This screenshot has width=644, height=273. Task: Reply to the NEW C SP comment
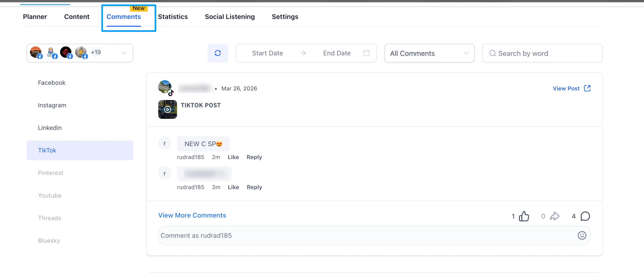coord(254,157)
